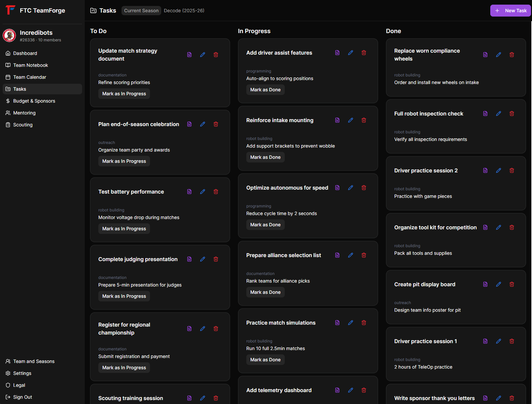
Task: Edit "Add driver assist features" with pencil icon
Action: [x=351, y=52]
